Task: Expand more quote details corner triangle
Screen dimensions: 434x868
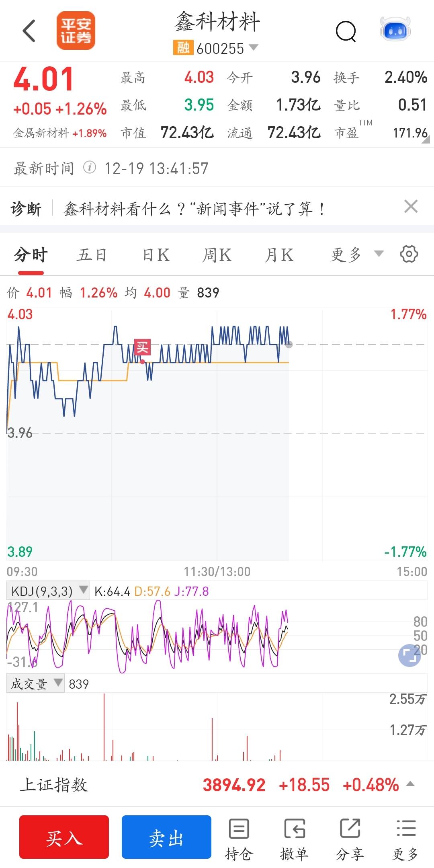Action: click(x=426, y=139)
